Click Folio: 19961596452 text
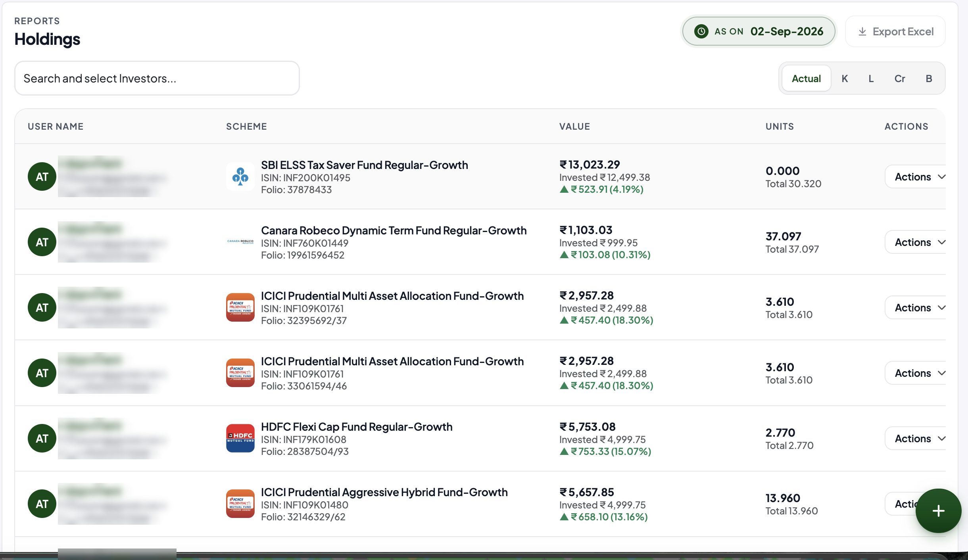Screen dimensions: 968x560 coord(303,255)
